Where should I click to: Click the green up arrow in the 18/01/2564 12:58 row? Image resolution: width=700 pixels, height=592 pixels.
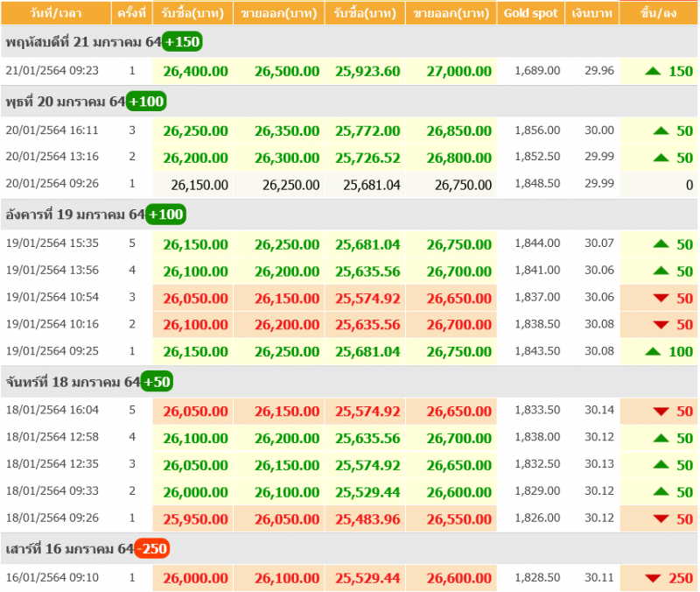point(661,439)
